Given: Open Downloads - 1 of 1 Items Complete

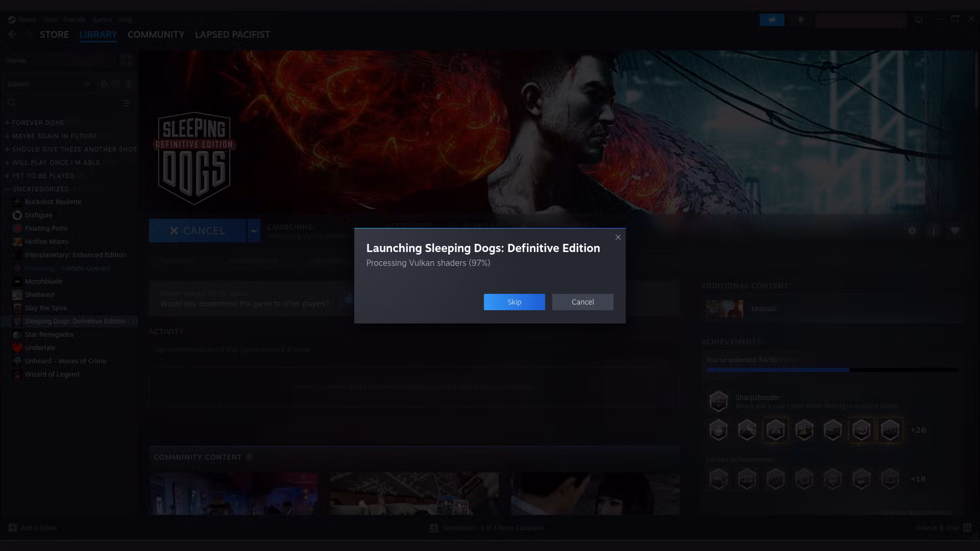Looking at the screenshot, I should click(x=493, y=528).
